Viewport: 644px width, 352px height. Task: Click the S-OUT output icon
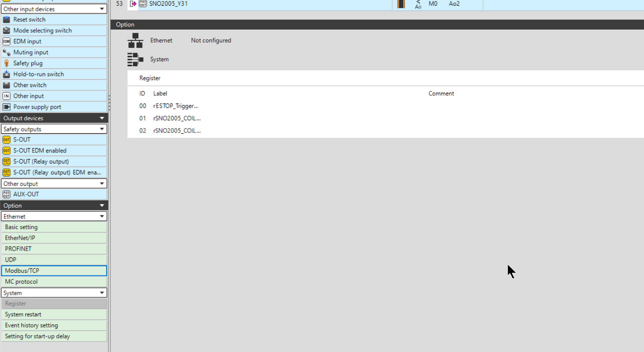pyautogui.click(x=6, y=140)
